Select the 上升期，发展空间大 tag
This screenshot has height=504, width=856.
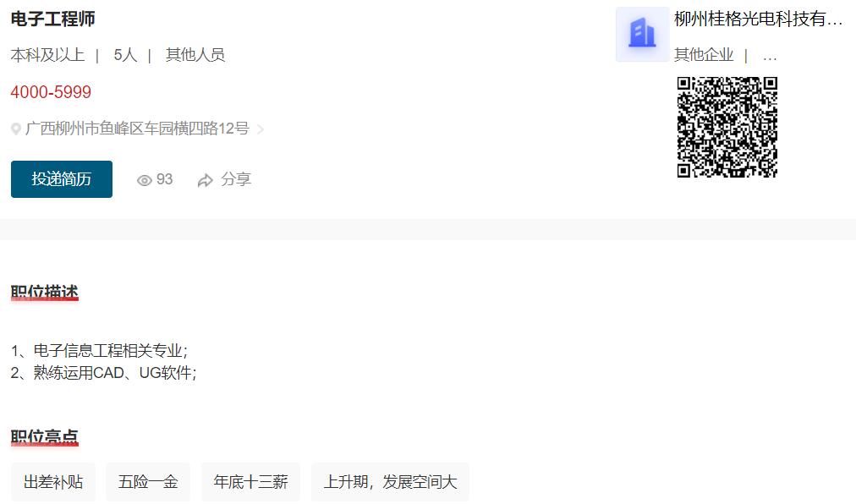click(390, 482)
